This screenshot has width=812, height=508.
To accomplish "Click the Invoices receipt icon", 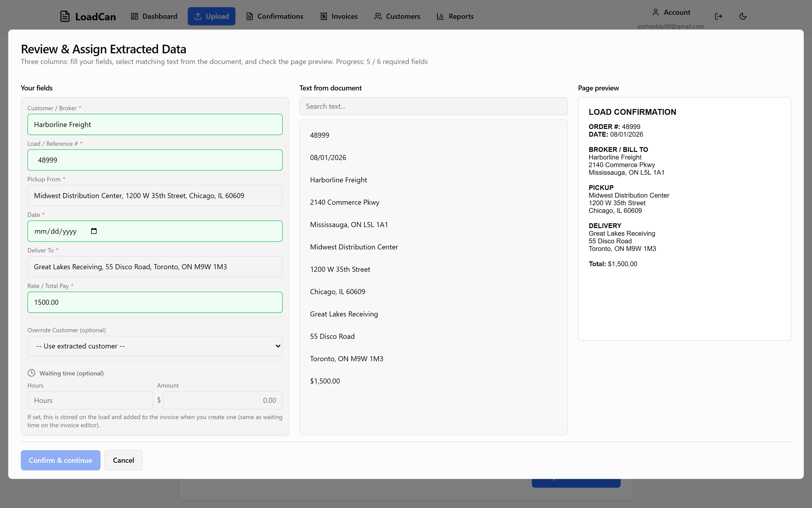I will click(324, 16).
